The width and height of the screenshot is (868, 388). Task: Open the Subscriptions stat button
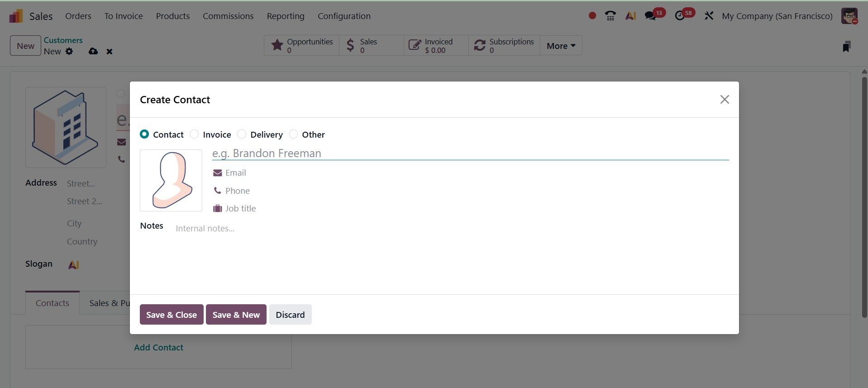505,46
